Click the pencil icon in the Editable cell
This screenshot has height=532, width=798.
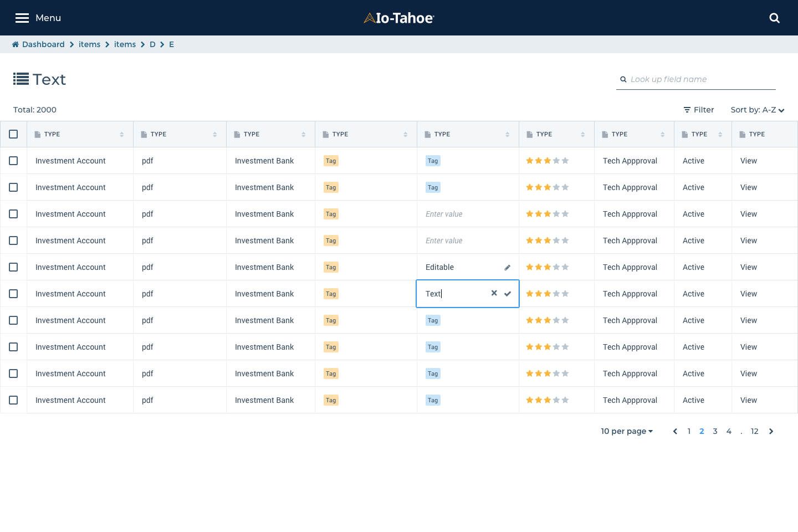tap(507, 267)
